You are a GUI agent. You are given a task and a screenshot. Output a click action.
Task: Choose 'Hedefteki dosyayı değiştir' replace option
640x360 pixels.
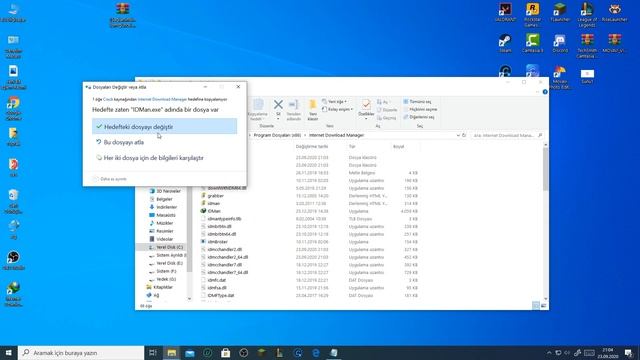pyautogui.click(x=164, y=127)
